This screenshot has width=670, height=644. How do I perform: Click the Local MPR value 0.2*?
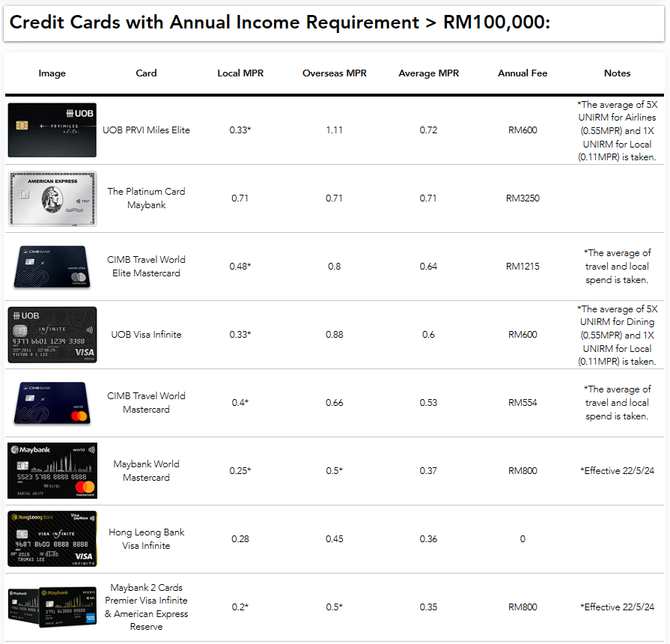pyautogui.click(x=240, y=607)
